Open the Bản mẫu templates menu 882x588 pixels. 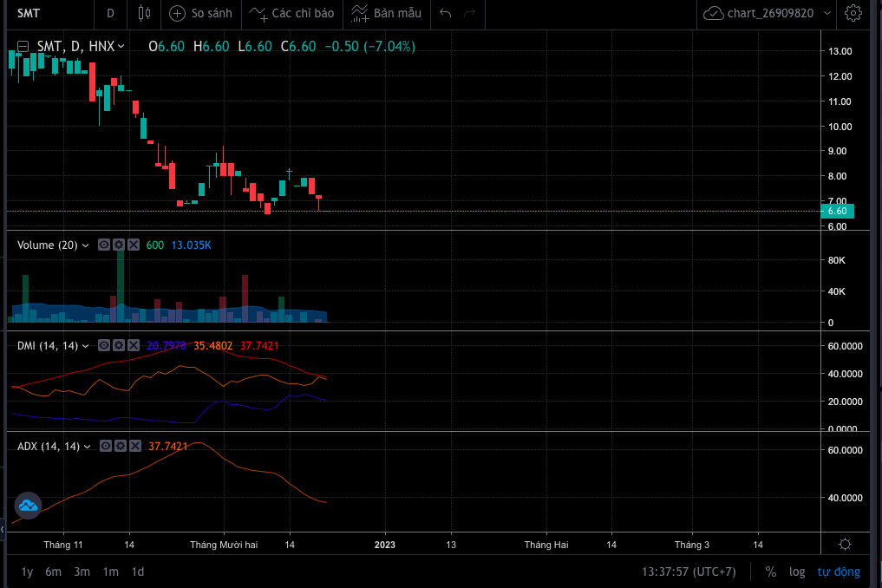pos(387,13)
